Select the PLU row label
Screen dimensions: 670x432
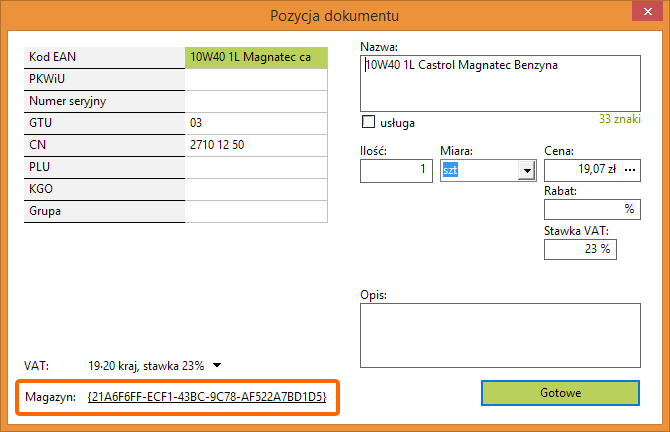(104, 168)
